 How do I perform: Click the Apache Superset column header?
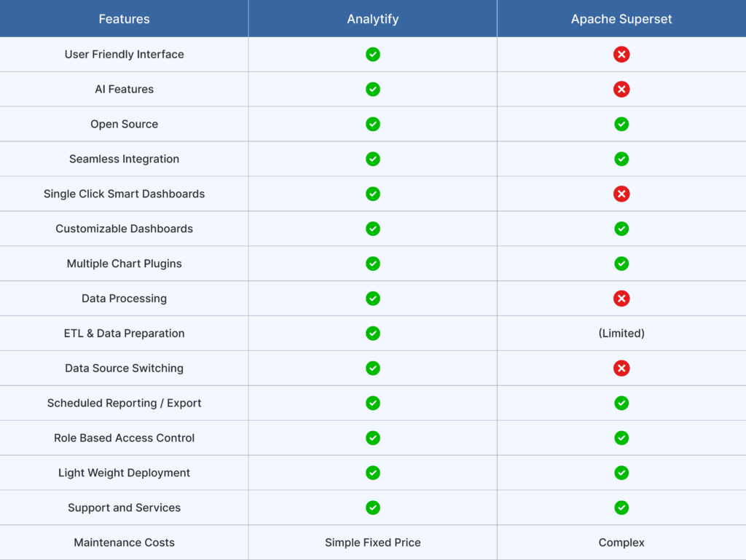click(x=621, y=19)
